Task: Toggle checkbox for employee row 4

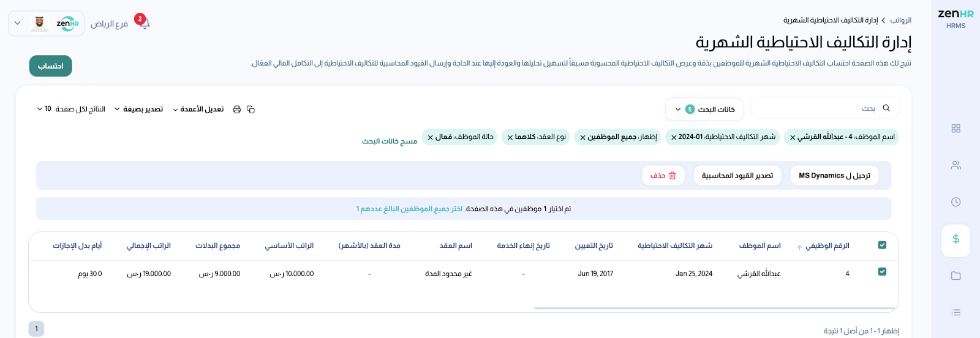Action: (882, 272)
